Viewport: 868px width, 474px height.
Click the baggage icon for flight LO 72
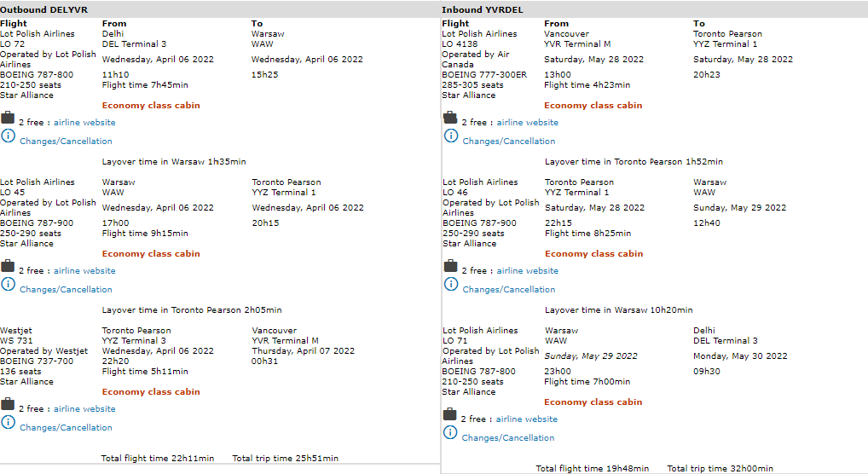pos(8,118)
